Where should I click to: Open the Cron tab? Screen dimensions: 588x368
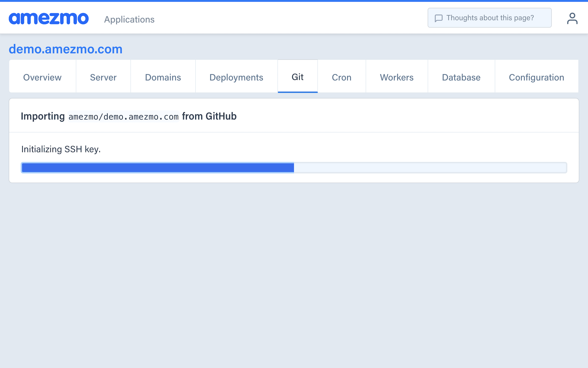341,77
